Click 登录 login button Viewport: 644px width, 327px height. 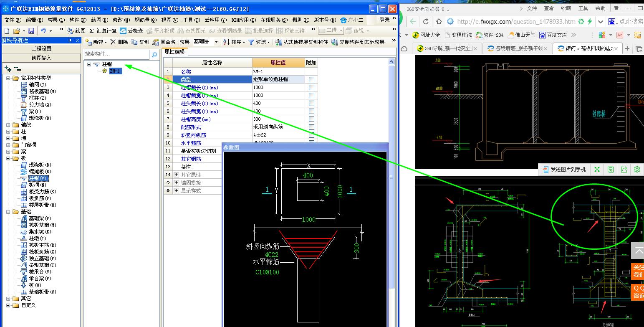point(384,20)
